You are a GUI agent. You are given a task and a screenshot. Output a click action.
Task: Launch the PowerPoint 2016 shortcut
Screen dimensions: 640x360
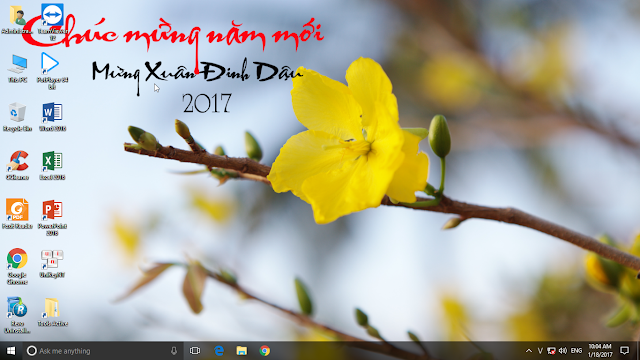tap(52, 218)
